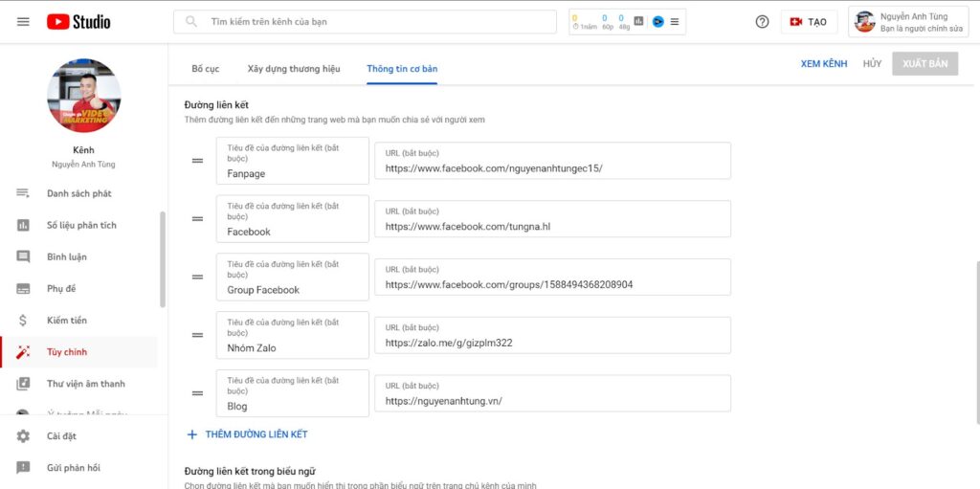Click the Facebook groups URL field
Viewport: 980px width, 489px height.
point(552,277)
